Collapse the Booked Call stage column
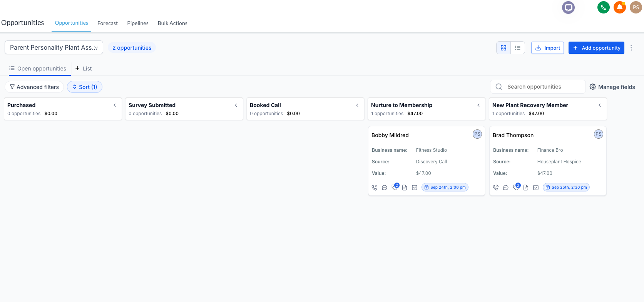 (357, 105)
